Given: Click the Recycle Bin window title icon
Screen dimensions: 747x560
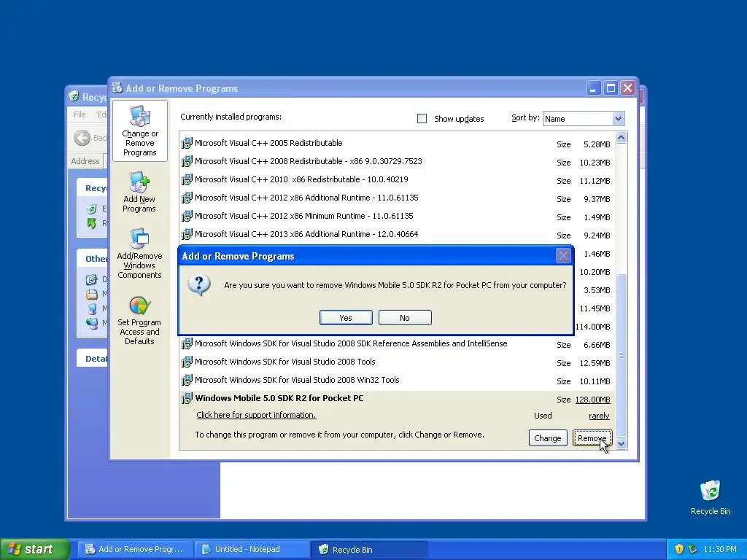Looking at the screenshot, I should point(74,96).
